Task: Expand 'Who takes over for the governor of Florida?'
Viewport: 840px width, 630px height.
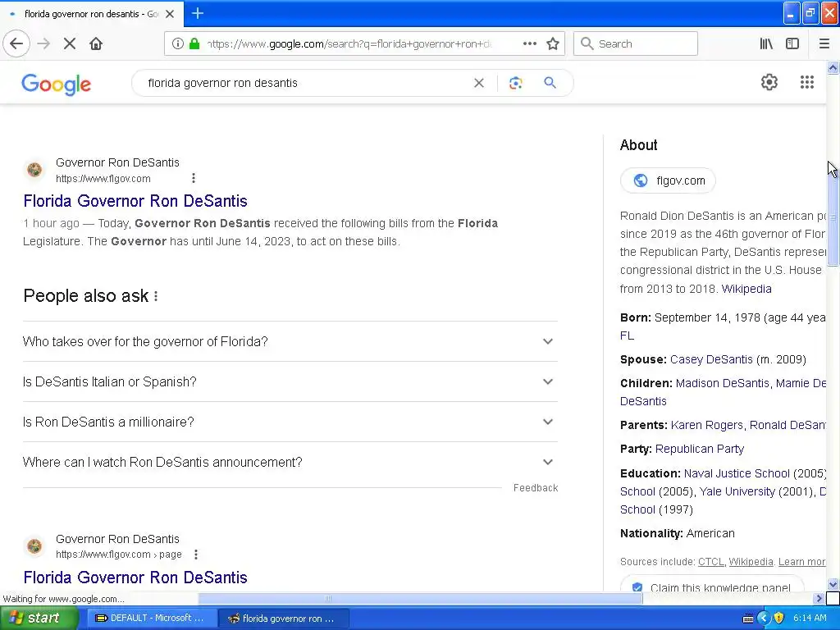Action: pyautogui.click(x=290, y=341)
